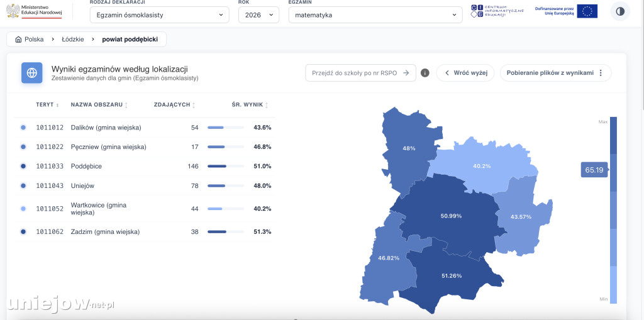Click TERYT code 1011012
This screenshot has width=644, height=320.
point(50,128)
